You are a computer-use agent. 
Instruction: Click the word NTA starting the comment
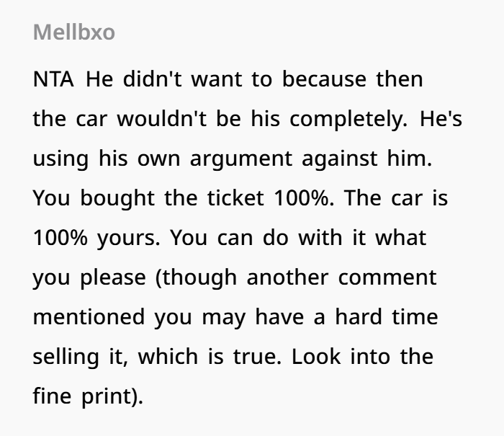click(x=53, y=79)
